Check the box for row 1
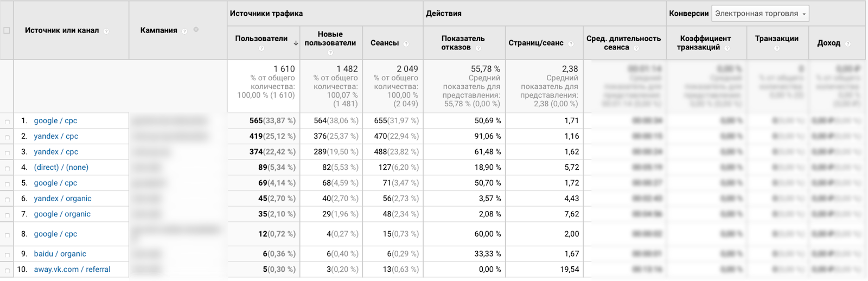868x281 pixels. coord(7,122)
